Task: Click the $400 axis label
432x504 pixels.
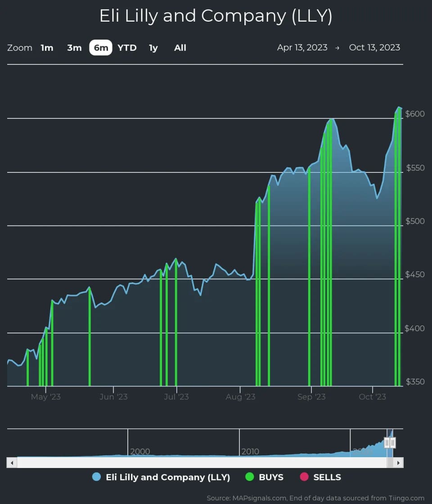Action: coord(414,328)
